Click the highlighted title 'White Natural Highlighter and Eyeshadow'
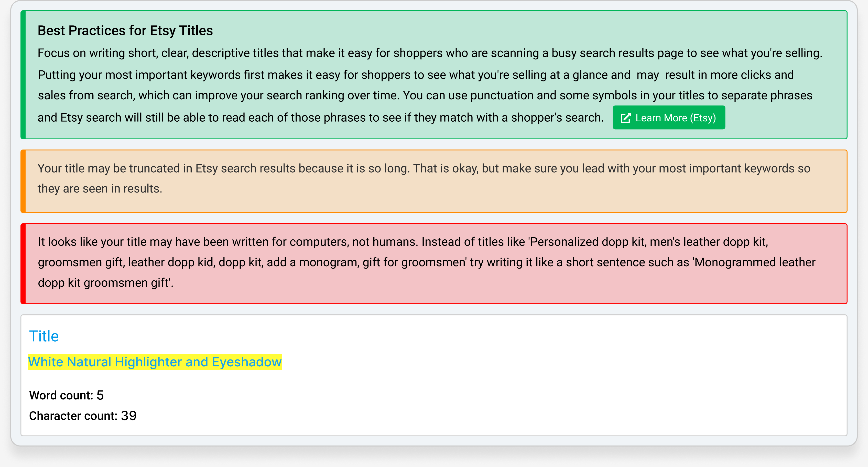Screen dimensions: 868x467 click(155, 362)
